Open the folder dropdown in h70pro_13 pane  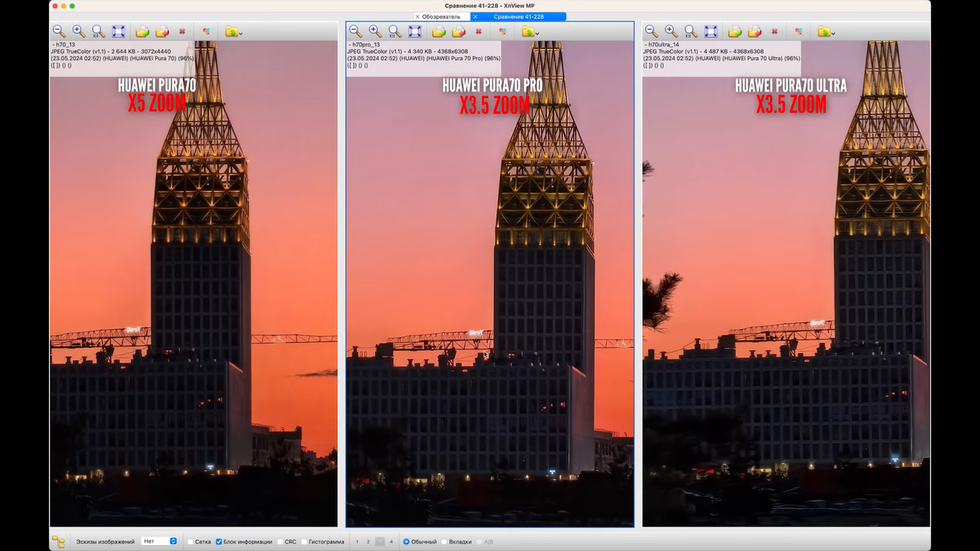coord(530,31)
